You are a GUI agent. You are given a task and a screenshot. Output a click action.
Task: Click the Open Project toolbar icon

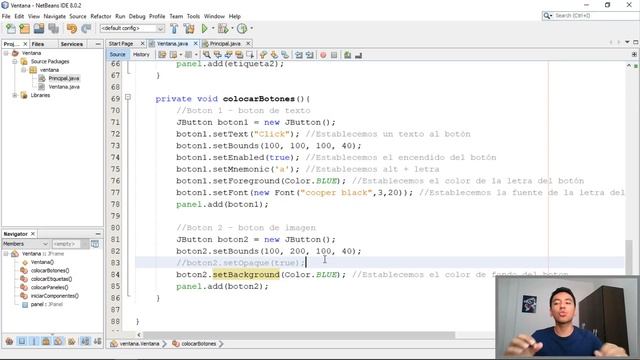coord(39,29)
